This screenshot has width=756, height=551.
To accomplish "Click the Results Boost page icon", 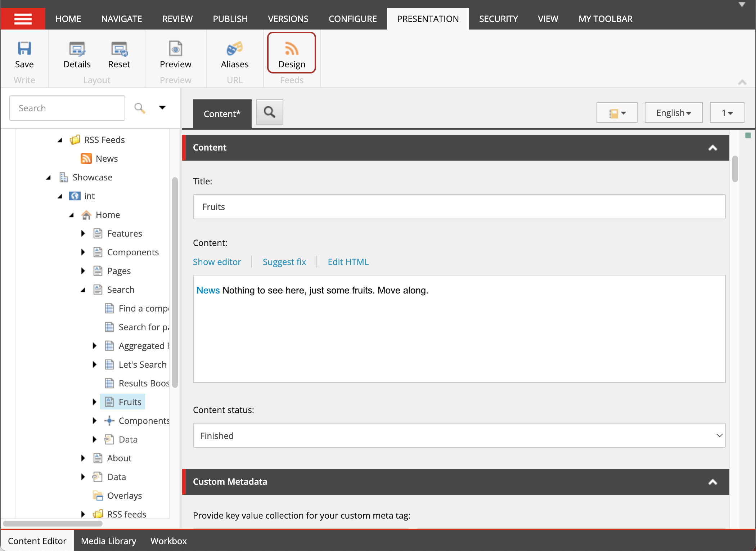I will point(109,383).
